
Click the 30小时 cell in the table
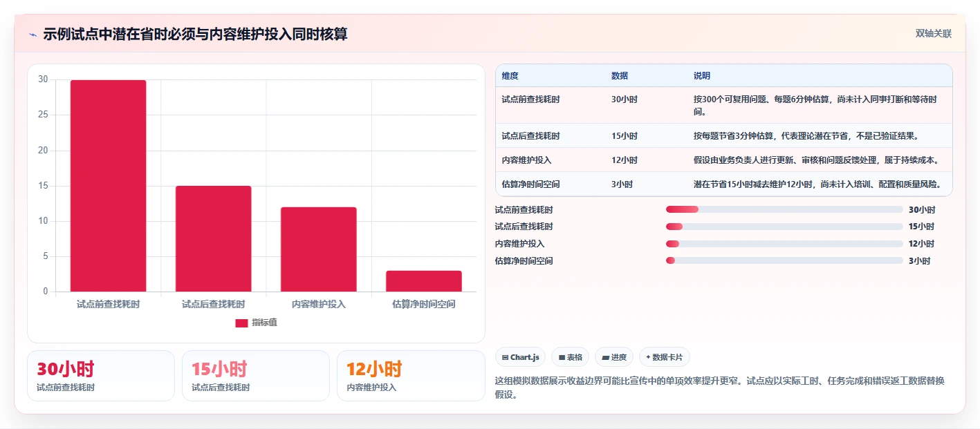(625, 99)
